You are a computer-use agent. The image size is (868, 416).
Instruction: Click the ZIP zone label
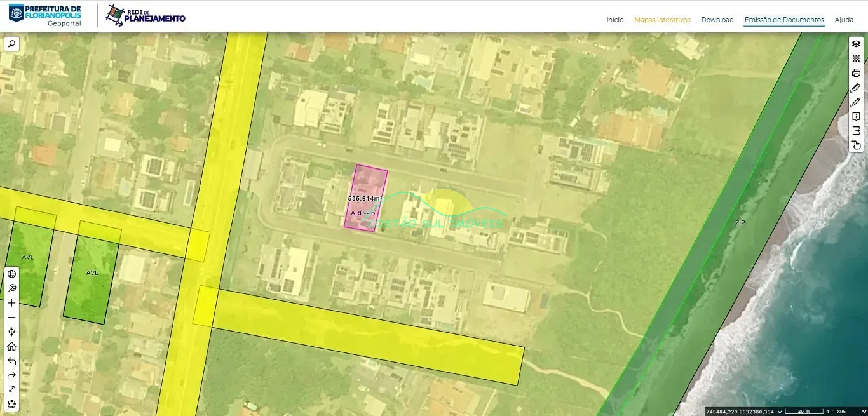pos(740,223)
